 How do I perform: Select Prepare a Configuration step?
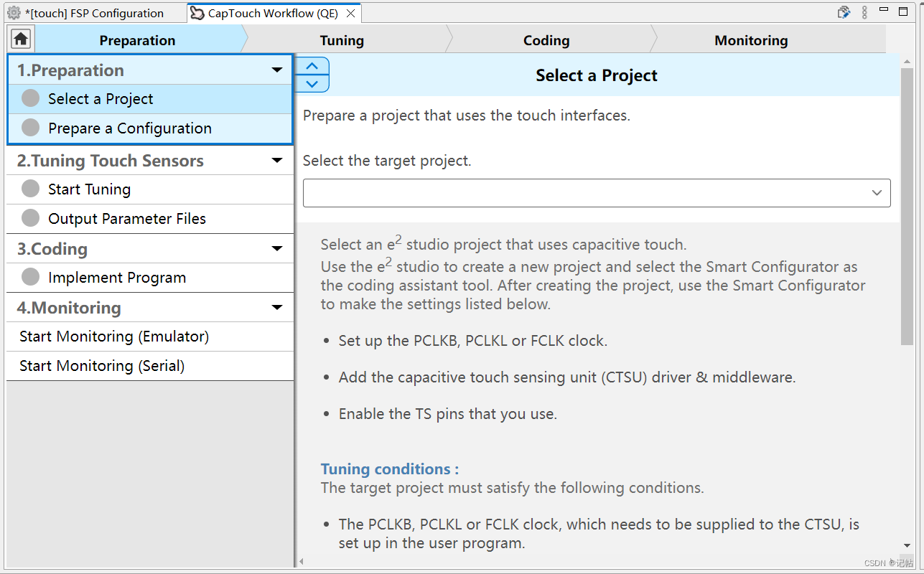[130, 128]
